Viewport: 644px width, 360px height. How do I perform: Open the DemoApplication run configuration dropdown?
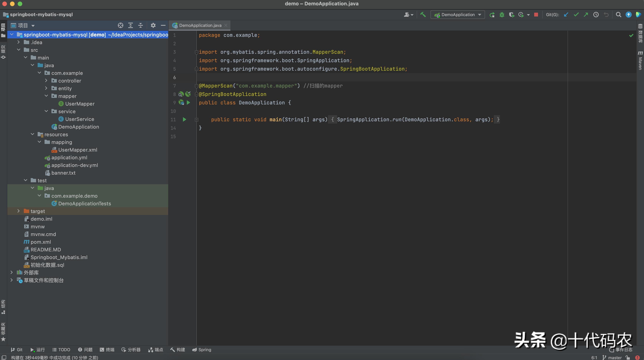pyautogui.click(x=458, y=15)
